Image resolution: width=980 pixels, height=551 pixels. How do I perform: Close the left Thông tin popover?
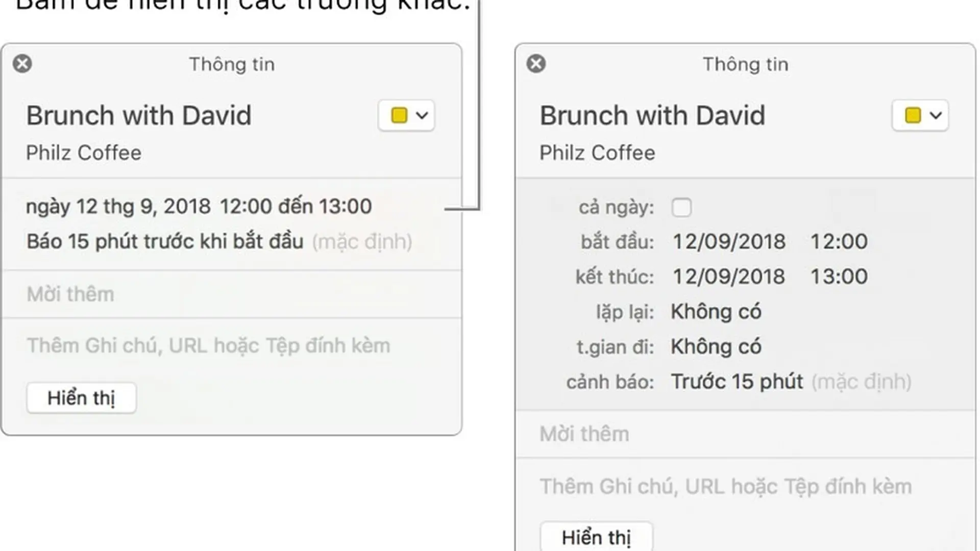[x=22, y=64]
